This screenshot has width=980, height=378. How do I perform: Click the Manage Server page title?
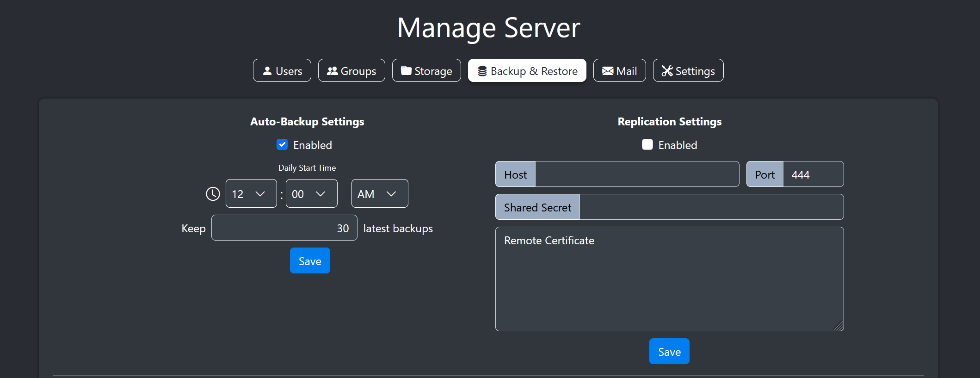(x=489, y=28)
